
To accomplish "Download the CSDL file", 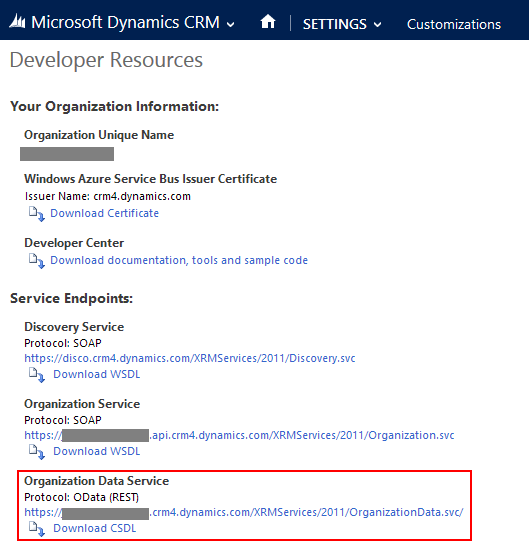I will pos(95,528).
